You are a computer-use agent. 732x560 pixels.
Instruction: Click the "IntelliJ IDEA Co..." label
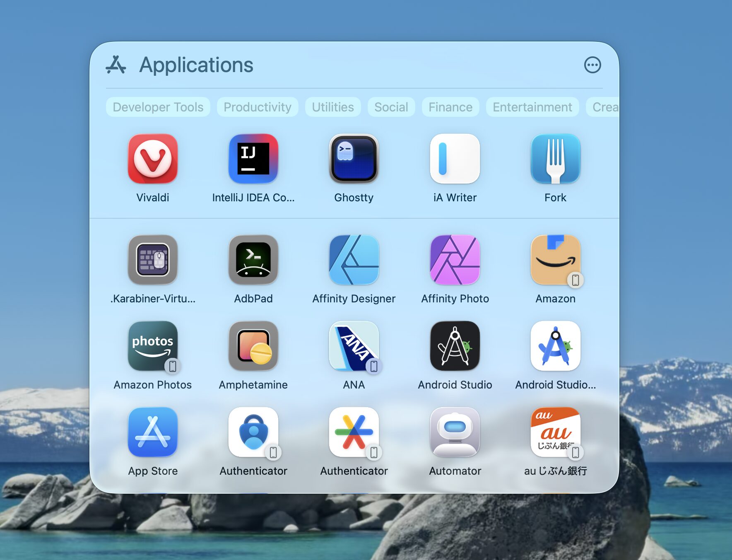[x=253, y=198]
